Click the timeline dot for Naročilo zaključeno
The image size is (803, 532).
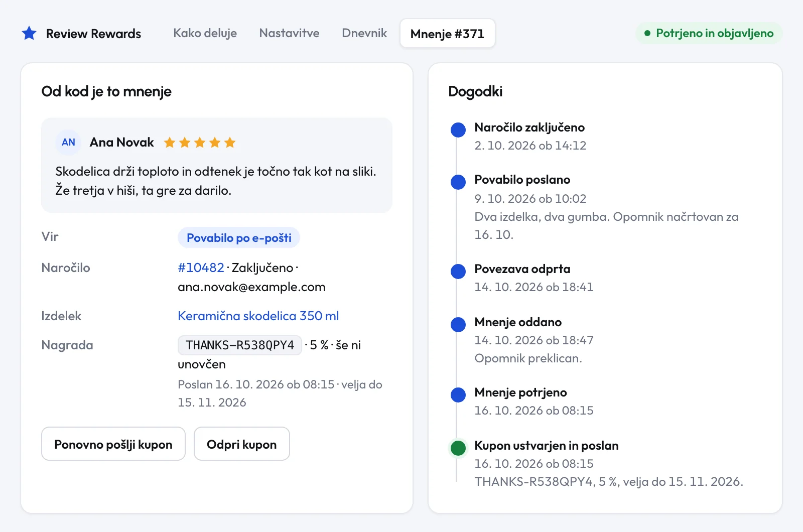tap(458, 130)
